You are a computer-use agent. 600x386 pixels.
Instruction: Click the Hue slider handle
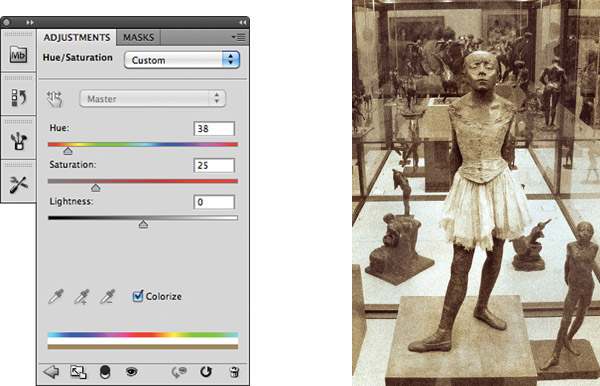[68, 151]
